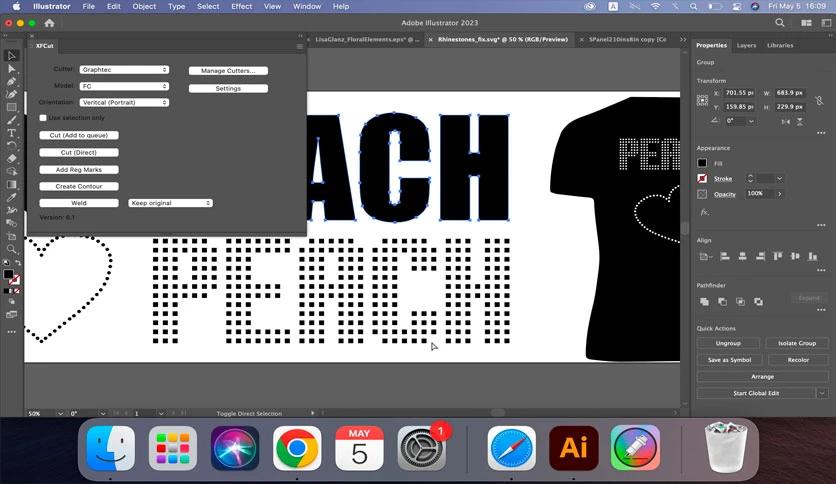Screen dimensions: 836x484
Task: Open the fx effects menu in Appearance
Action: tap(704, 212)
